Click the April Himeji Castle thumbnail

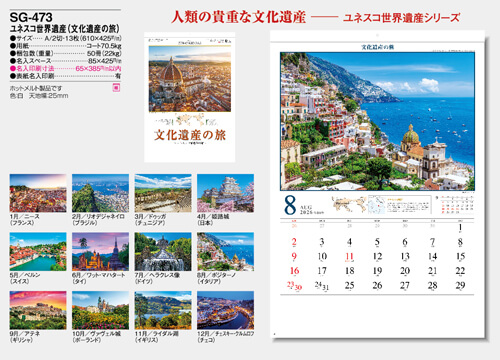(225, 193)
